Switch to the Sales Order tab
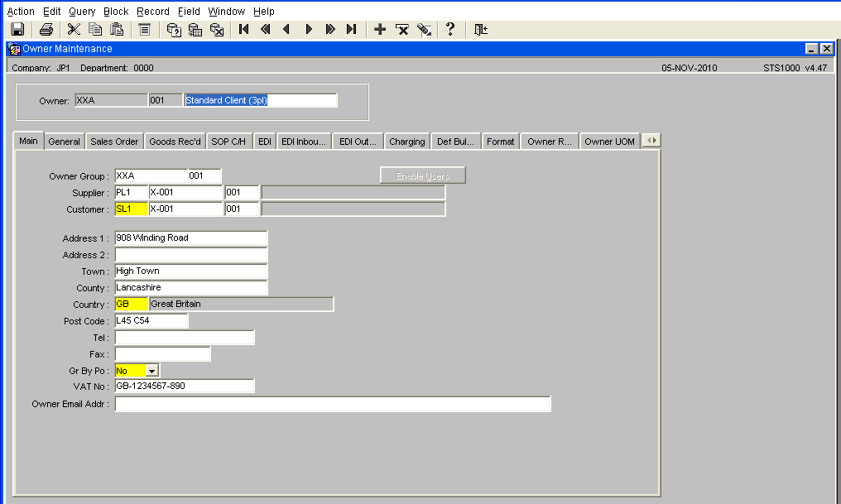Image resolution: width=841 pixels, height=504 pixels. tap(114, 142)
